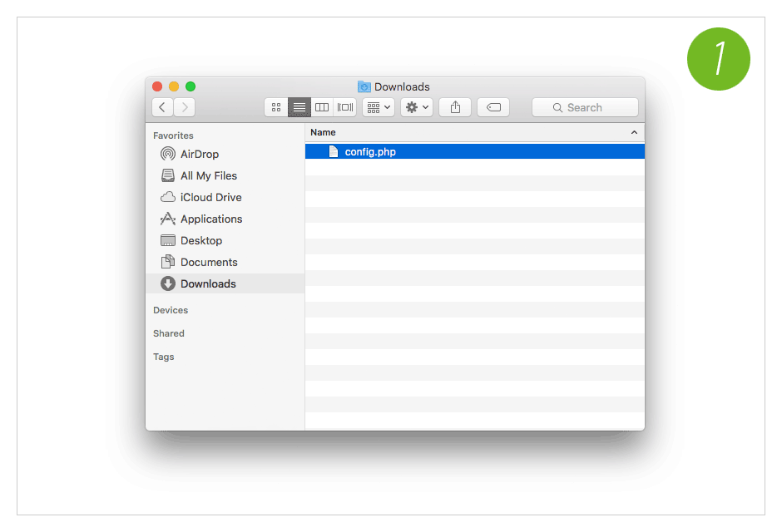The height and width of the screenshot is (532, 782).
Task: Click the Share toolbar button
Action: [455, 107]
